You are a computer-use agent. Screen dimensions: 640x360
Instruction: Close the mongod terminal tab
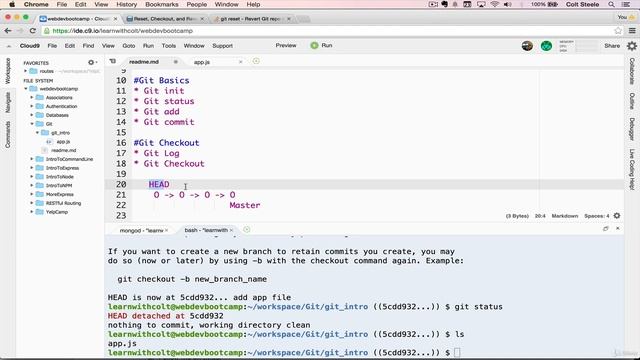tap(167, 230)
